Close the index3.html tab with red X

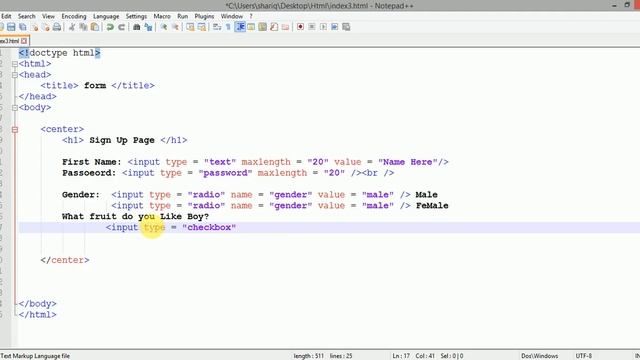(x=24, y=41)
